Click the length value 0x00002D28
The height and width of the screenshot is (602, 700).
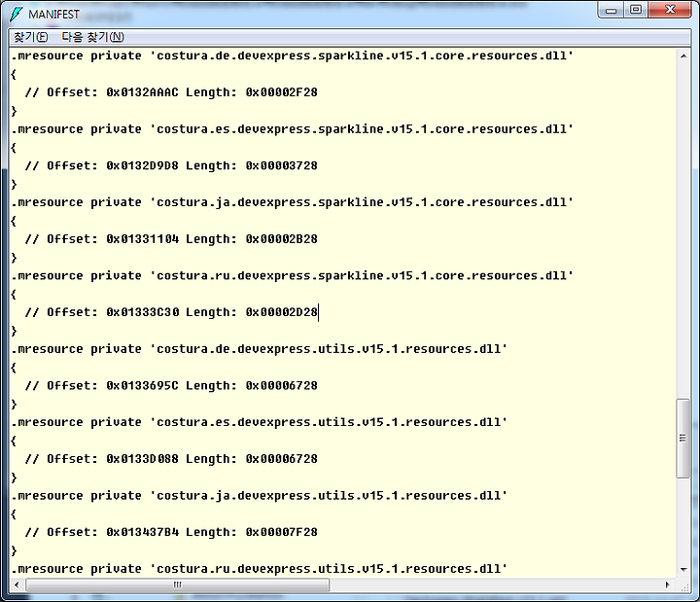click(x=282, y=312)
